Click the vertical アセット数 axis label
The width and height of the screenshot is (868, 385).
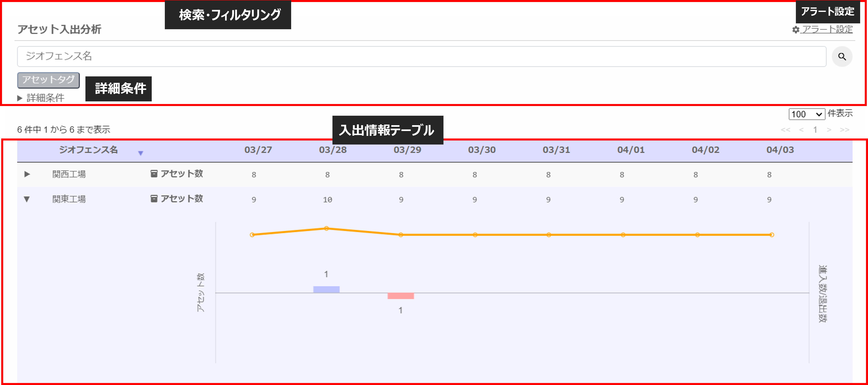[200, 293]
